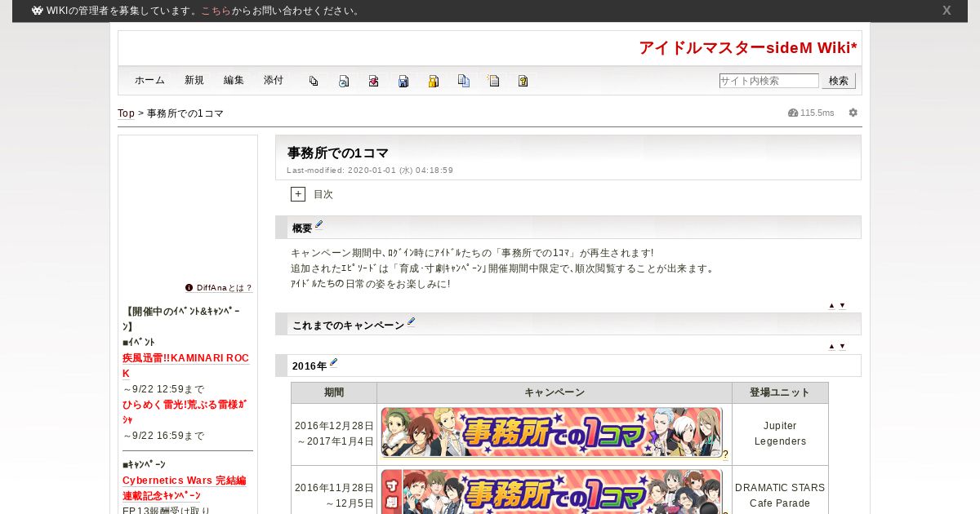This screenshot has height=514, width=980.
Task: Open the 添付 menu item
Action: point(274,81)
